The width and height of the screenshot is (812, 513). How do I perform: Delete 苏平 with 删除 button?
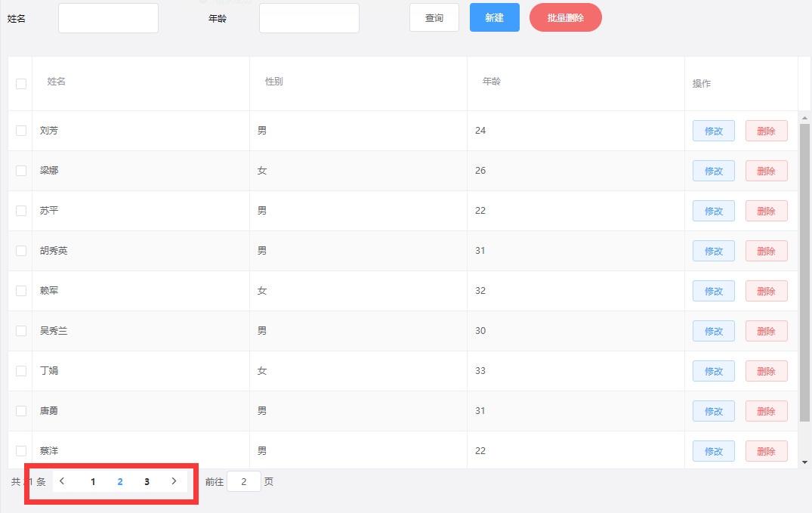click(x=767, y=211)
